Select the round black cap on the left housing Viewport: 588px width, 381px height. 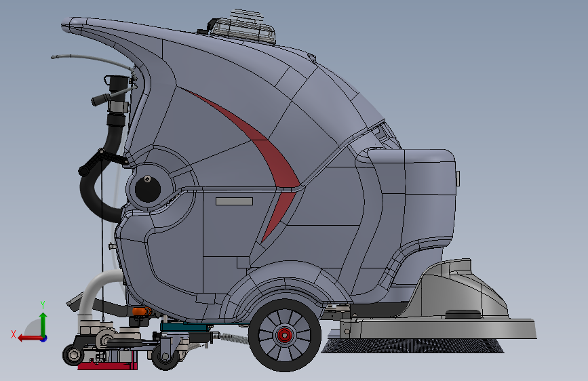(147, 188)
